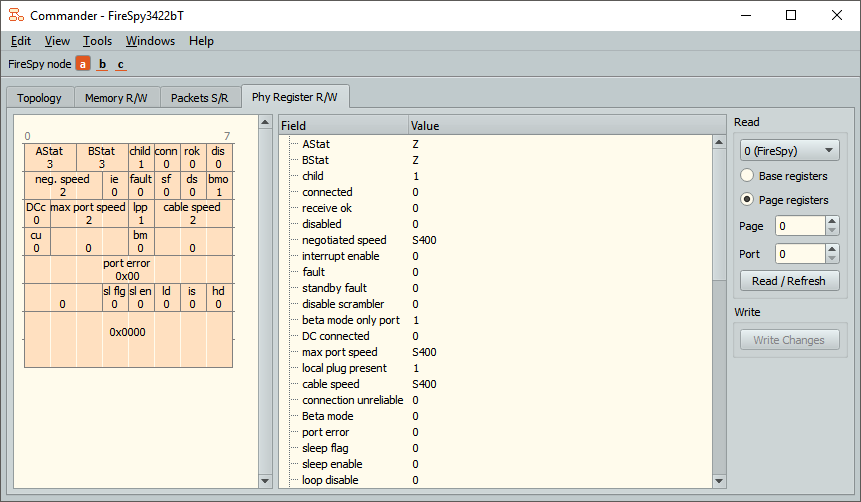The height and width of the screenshot is (502, 861).
Task: Select the sleep flag field row
Action: (x=496, y=448)
